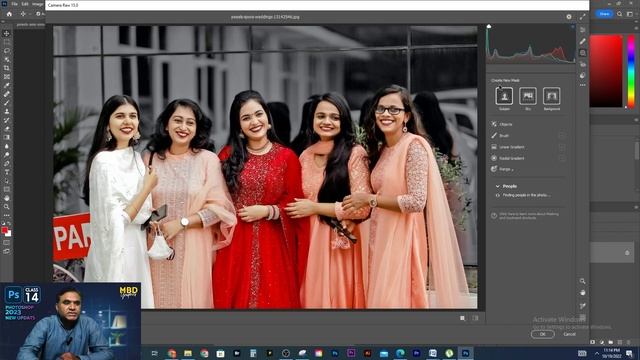The height and width of the screenshot is (360, 640).
Task: Toggle Quick Mask mode in Photoshop toolbar
Action: coord(6,243)
